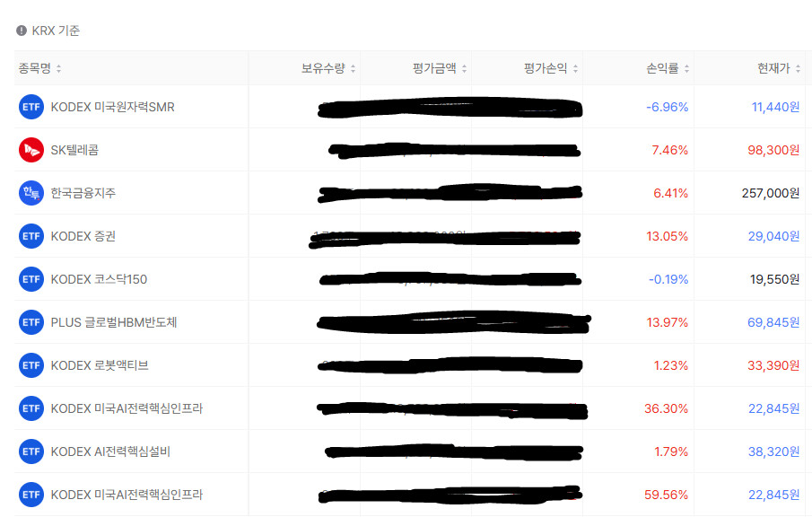Click the 19,550원 current price
Image resolution: width=812 pixels, height=526 pixels.
[774, 279]
